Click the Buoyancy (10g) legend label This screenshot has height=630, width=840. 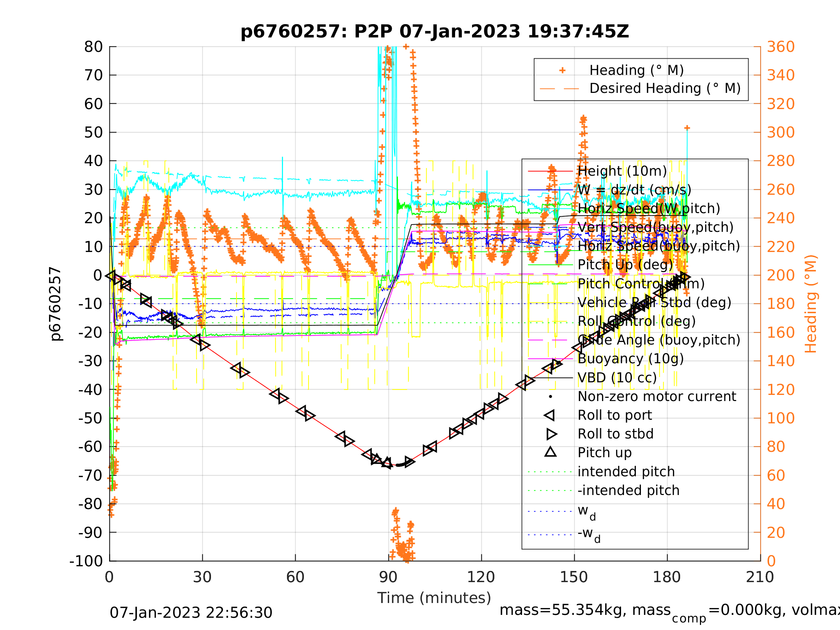coord(630,359)
